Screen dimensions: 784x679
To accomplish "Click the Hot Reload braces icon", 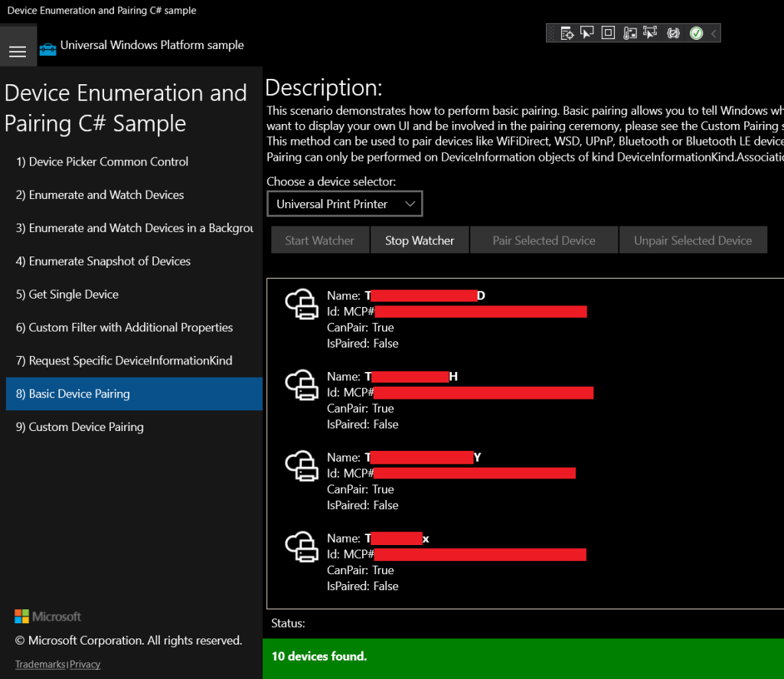I will click(674, 33).
